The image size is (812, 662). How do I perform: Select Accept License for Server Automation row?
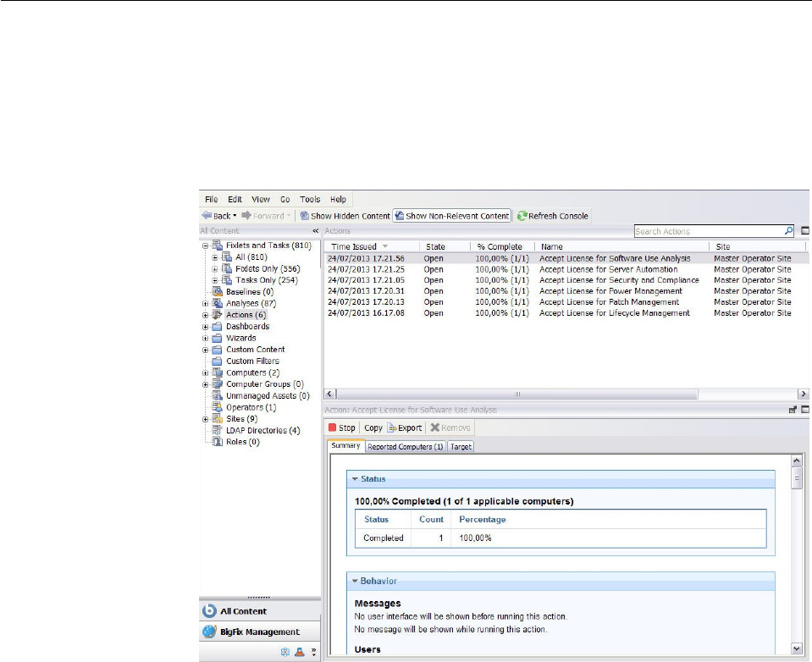pyautogui.click(x=565, y=269)
